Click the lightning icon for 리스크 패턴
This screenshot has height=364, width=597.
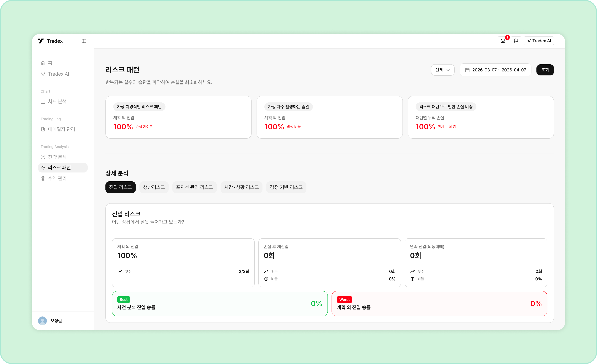(43, 168)
